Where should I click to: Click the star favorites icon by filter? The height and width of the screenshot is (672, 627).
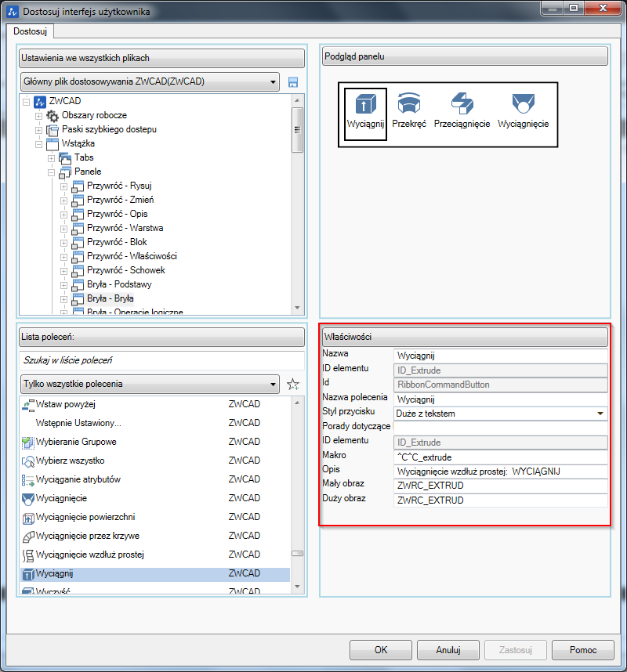pos(293,384)
